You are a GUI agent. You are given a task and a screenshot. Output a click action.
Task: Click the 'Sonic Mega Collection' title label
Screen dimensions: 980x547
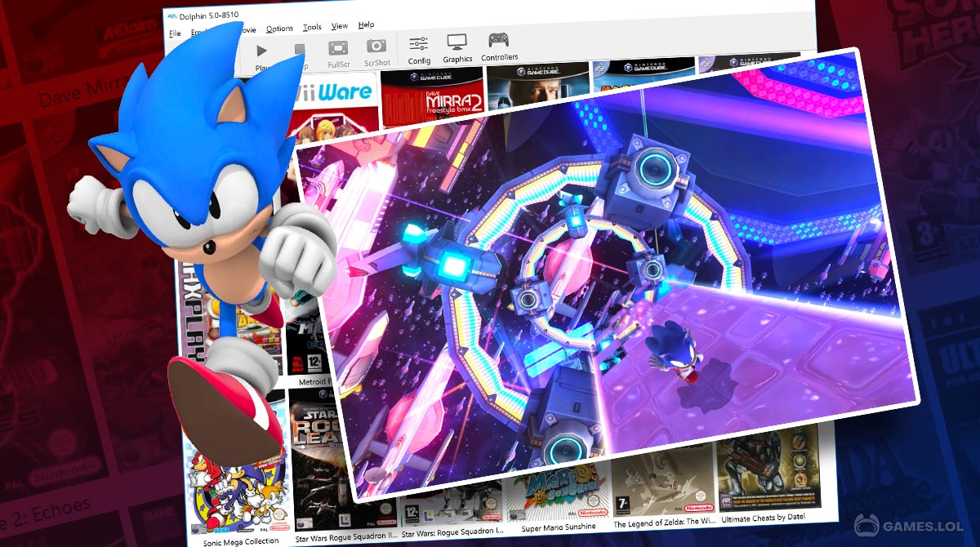(241, 540)
